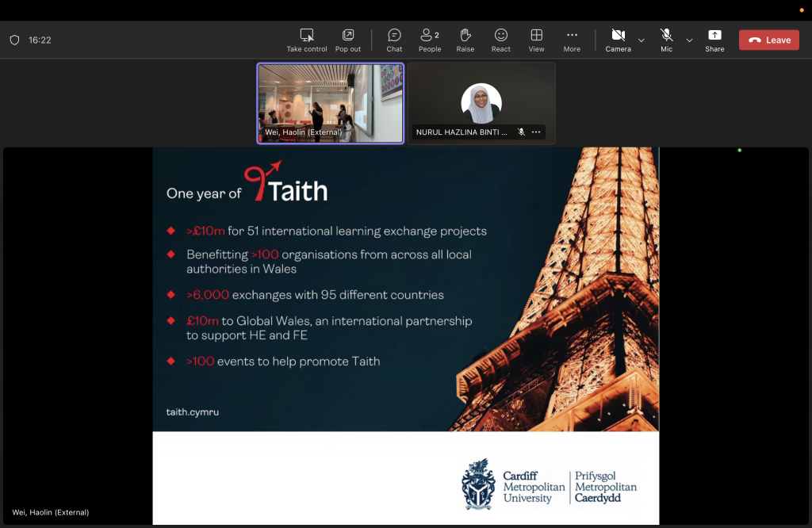Click the ">100 events to help promote Taith" bullet

283,362
